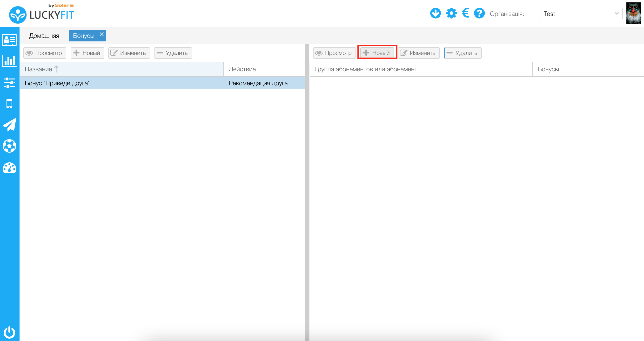The height and width of the screenshot is (341, 644).
Task: Open the gear settings icon in header
Action: 451,13
